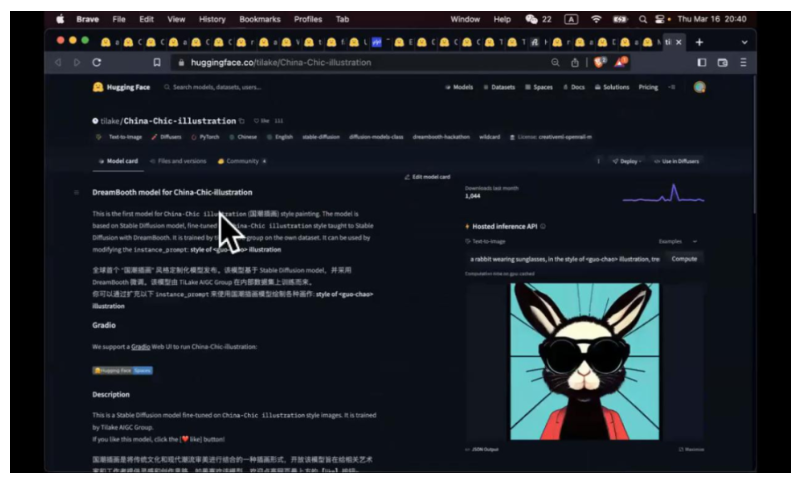Expand JSON Output below image

[x=482, y=449]
